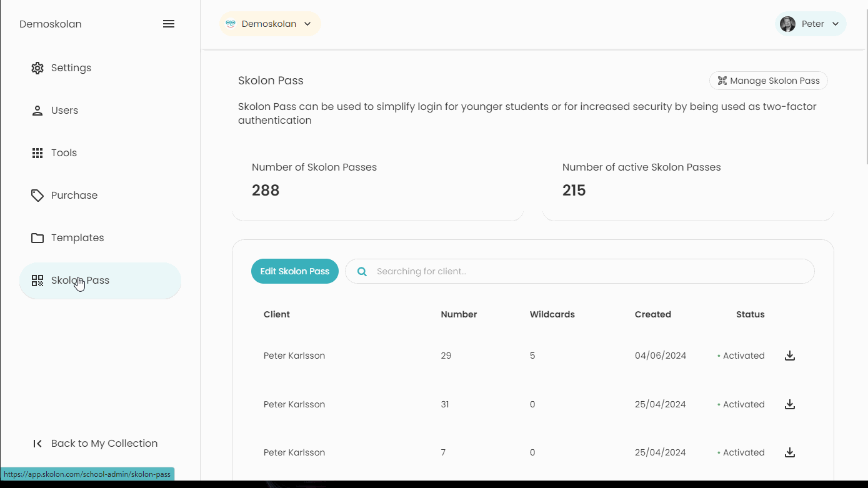Viewport: 868px width, 488px height.
Task: Click the Number column header
Action: point(459,314)
